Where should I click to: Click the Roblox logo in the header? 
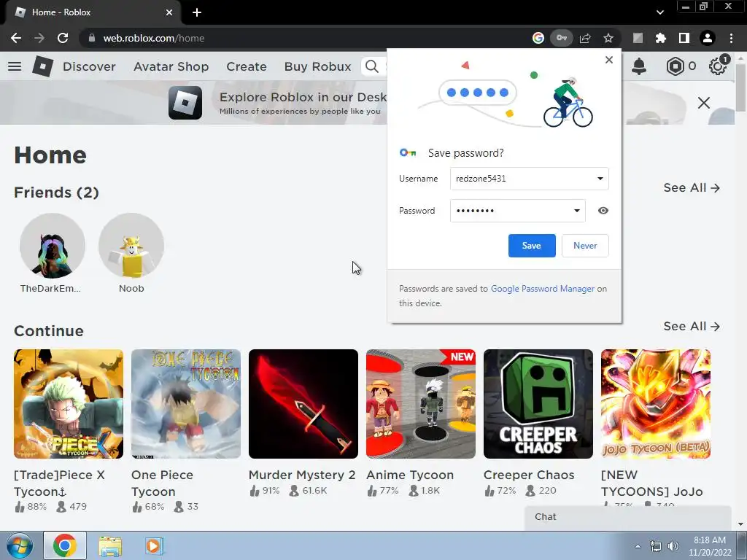tap(42, 66)
